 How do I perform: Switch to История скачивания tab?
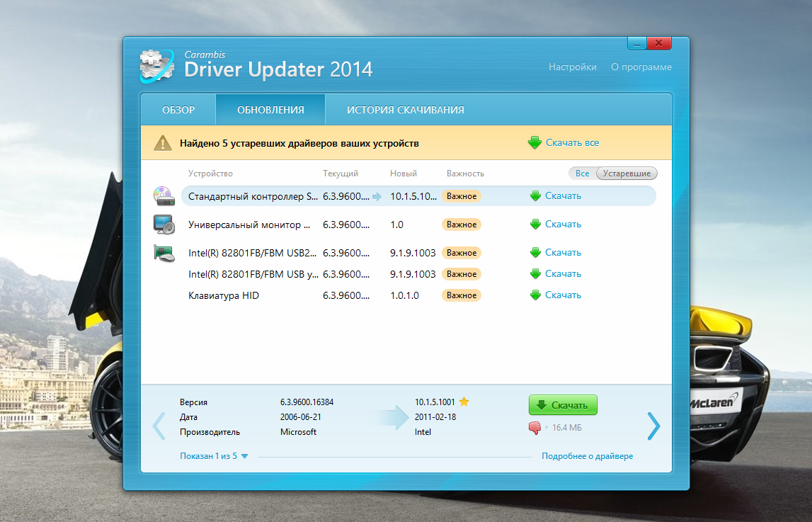pyautogui.click(x=405, y=110)
